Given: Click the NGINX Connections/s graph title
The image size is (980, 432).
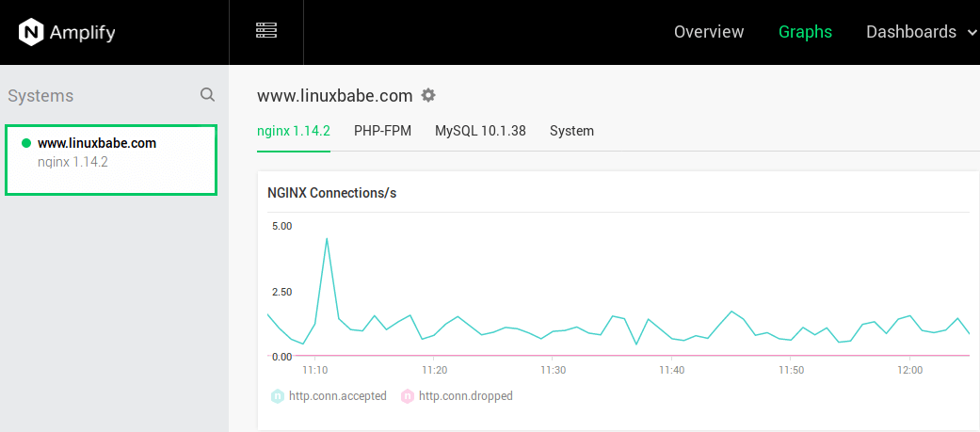Looking at the screenshot, I should tap(331, 193).
